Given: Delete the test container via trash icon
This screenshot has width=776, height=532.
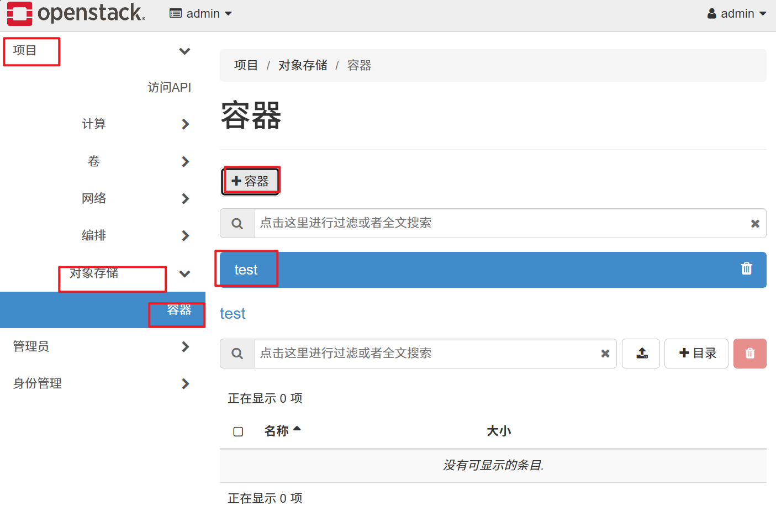Looking at the screenshot, I should coord(746,268).
